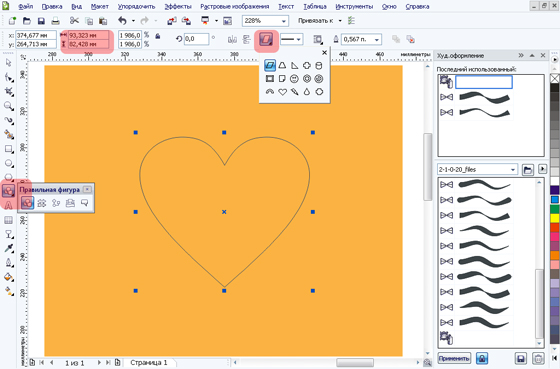Choose Banner shapes in the flyout
560x369 pixels.
pyautogui.click(x=70, y=203)
